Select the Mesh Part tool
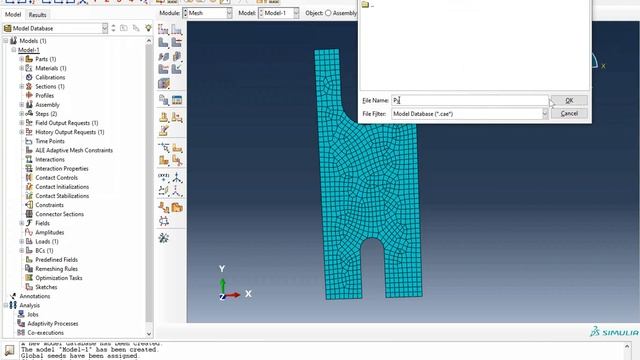Screen dimensions: 640x360 tap(164, 42)
